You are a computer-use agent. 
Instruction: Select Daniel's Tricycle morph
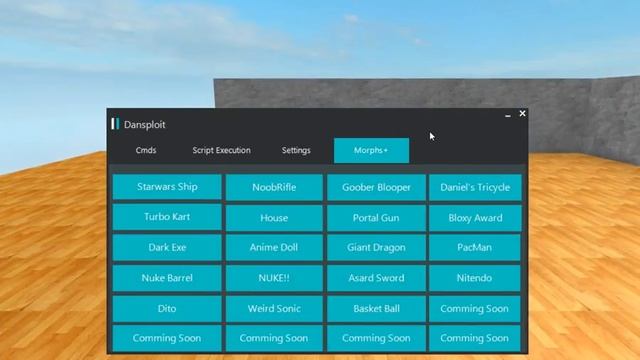pyautogui.click(x=475, y=187)
